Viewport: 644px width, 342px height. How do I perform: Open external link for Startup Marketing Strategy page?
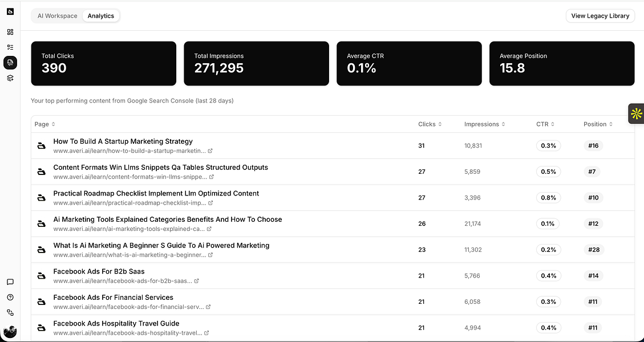[x=210, y=151]
